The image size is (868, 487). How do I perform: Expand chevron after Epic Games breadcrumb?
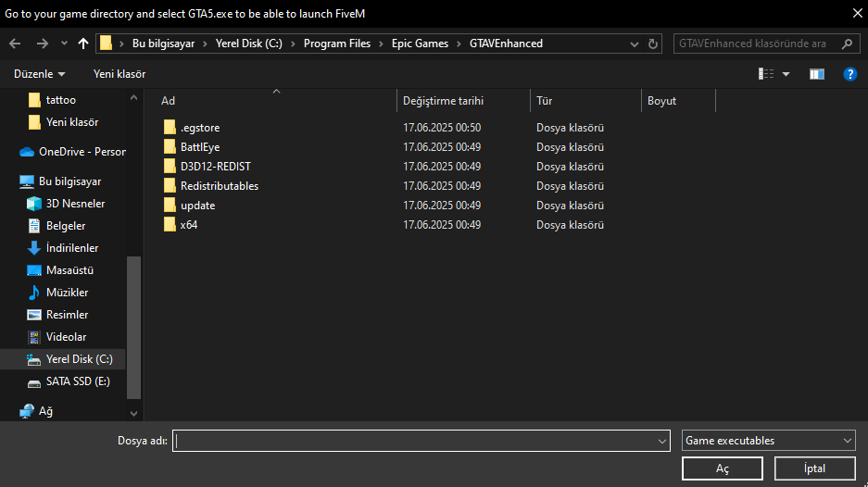459,44
